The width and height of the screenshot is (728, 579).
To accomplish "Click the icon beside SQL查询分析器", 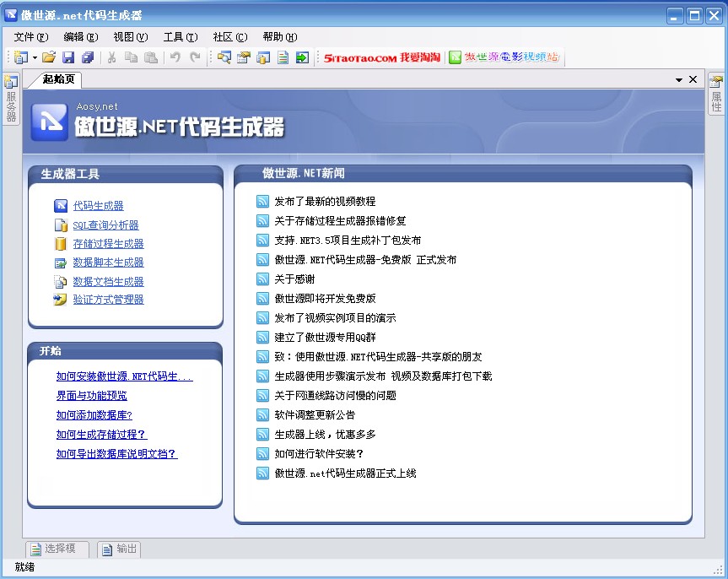I will (x=61, y=225).
